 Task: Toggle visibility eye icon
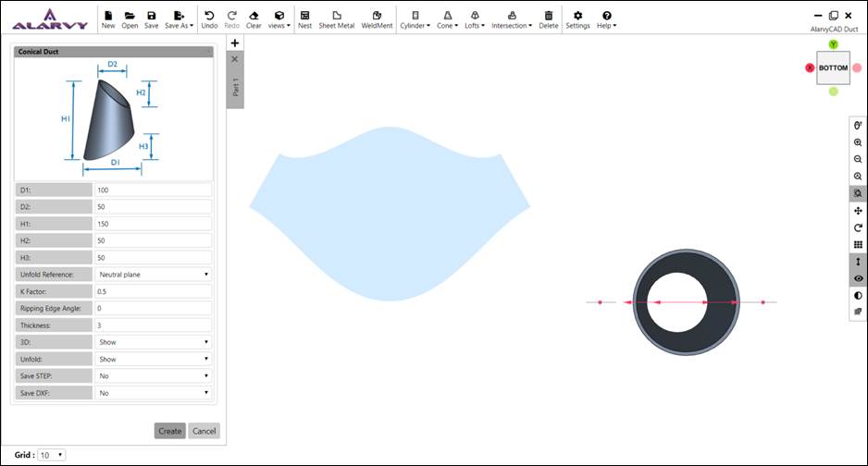click(858, 278)
